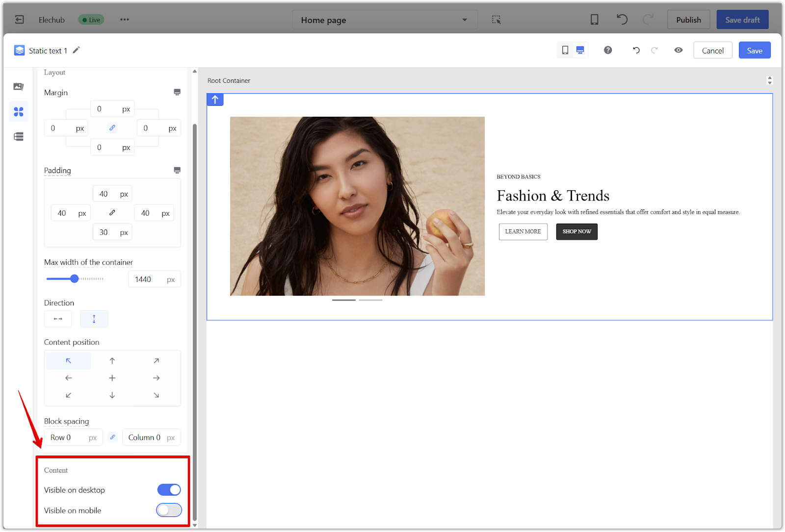Image resolution: width=785 pixels, height=532 pixels.
Task: Click the margin bottom value field
Action: pos(112,147)
